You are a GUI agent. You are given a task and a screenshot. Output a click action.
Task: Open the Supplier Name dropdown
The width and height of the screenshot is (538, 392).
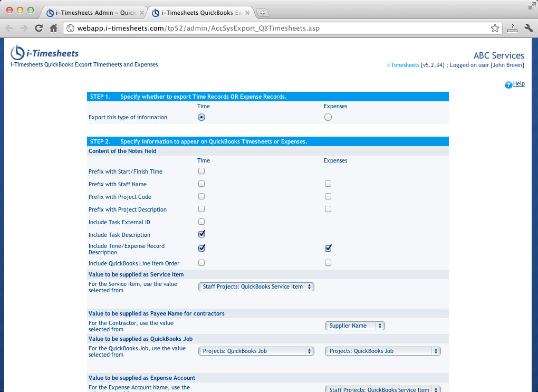click(x=355, y=326)
